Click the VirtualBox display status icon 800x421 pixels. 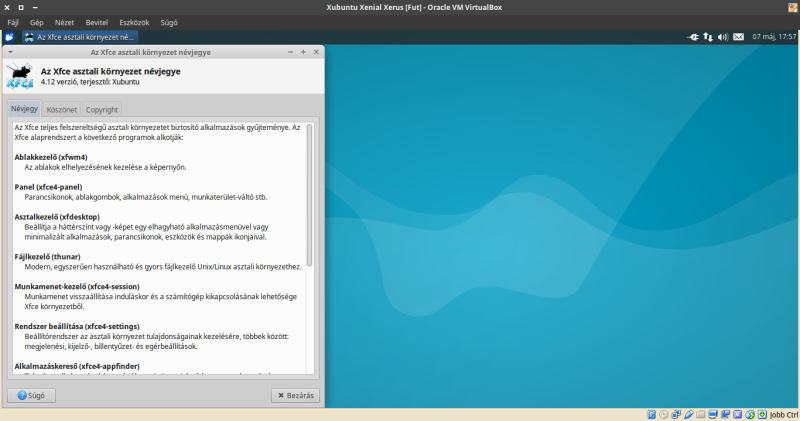[713, 414]
